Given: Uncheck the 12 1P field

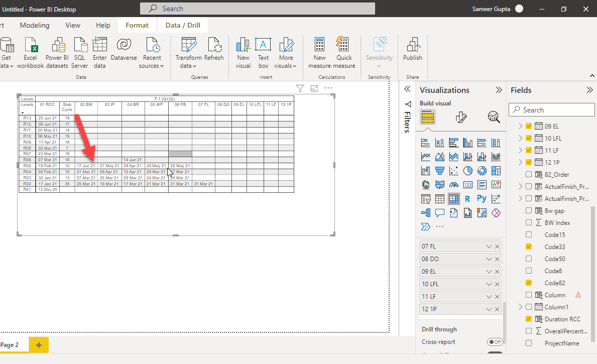Looking at the screenshot, I should [529, 162].
